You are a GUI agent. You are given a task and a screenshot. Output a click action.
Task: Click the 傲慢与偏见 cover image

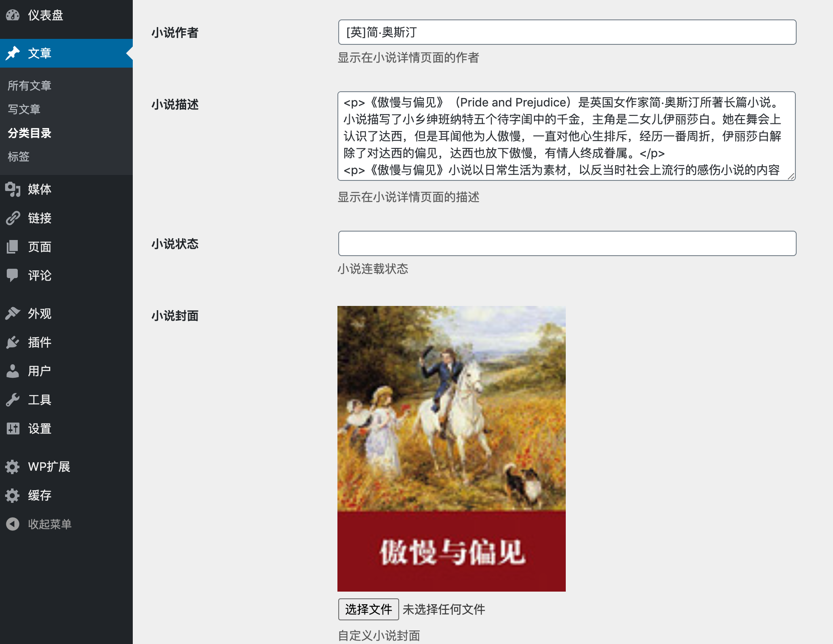coord(452,449)
